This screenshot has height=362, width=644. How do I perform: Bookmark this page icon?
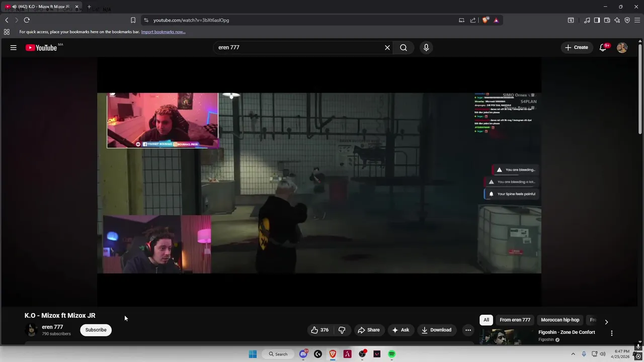click(133, 20)
